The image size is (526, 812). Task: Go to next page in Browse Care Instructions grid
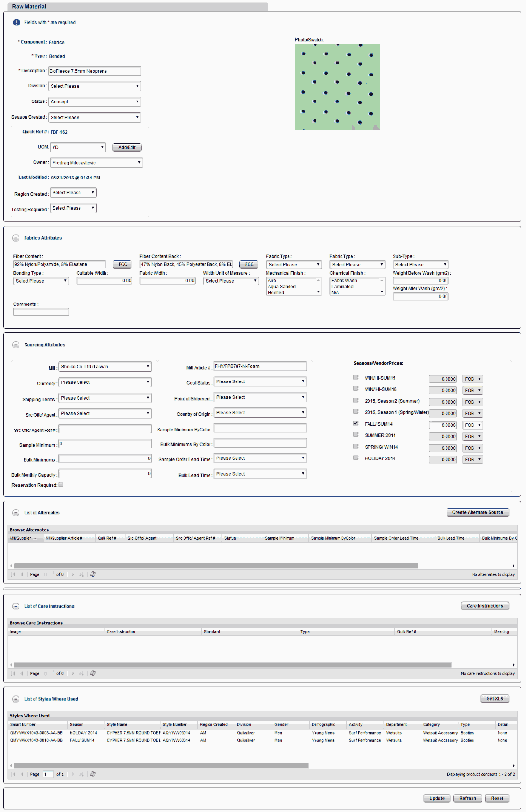(73, 673)
